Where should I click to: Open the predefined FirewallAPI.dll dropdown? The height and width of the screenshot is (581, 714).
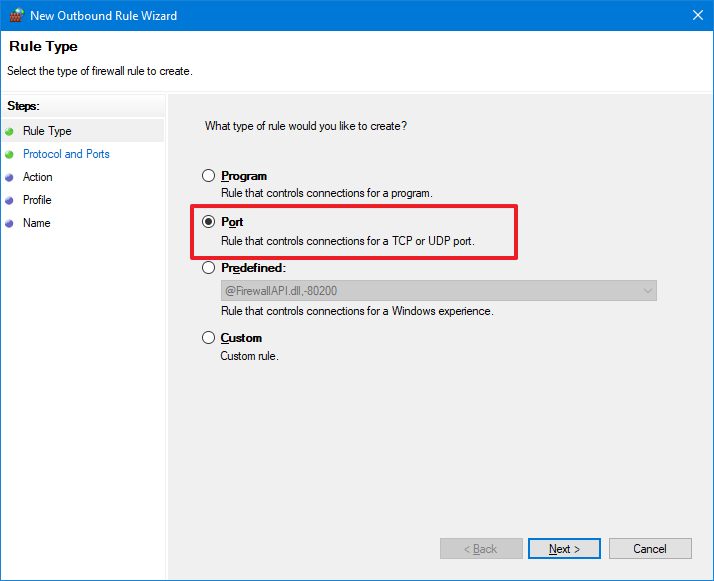648,291
